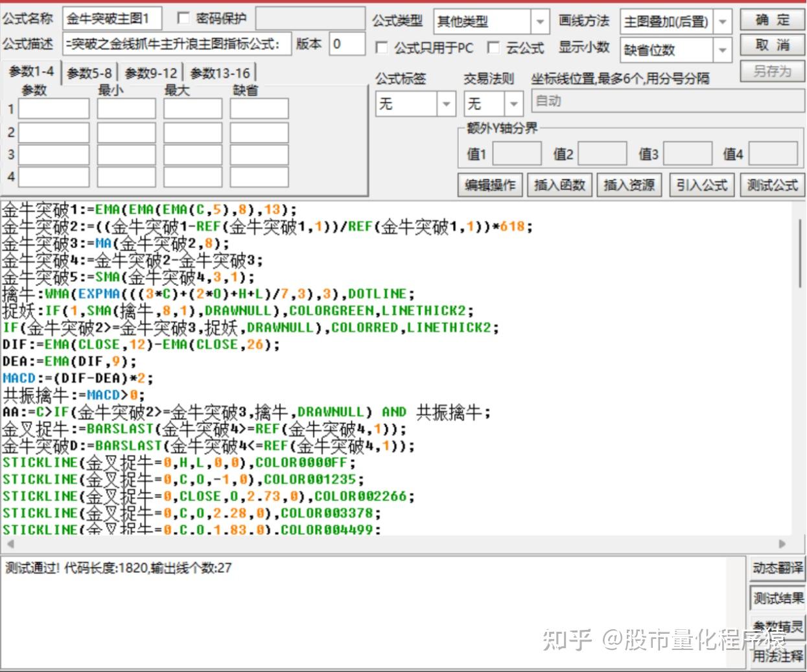The width and height of the screenshot is (807, 672).
Task: Expand the 画线方法 dropdown
Action: click(x=723, y=22)
